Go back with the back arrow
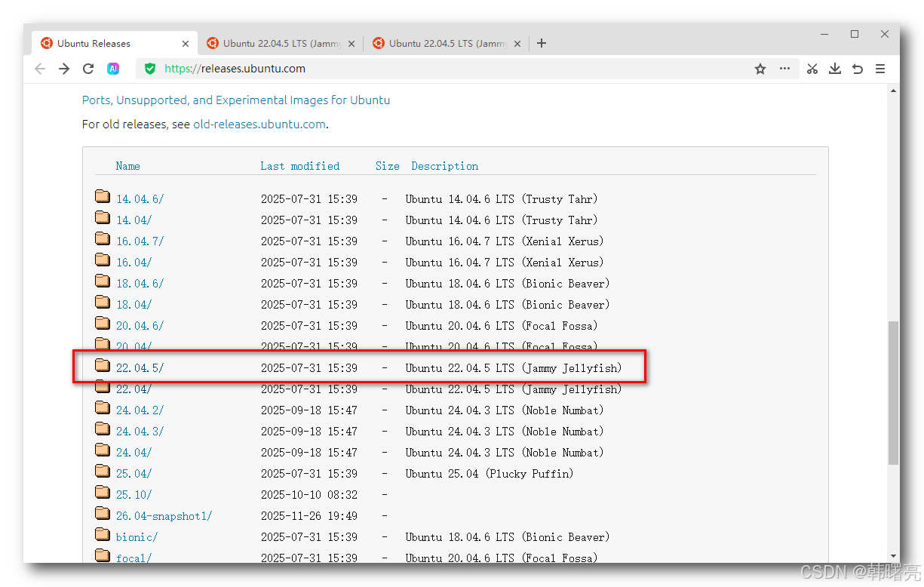924x587 pixels. pyautogui.click(x=40, y=69)
